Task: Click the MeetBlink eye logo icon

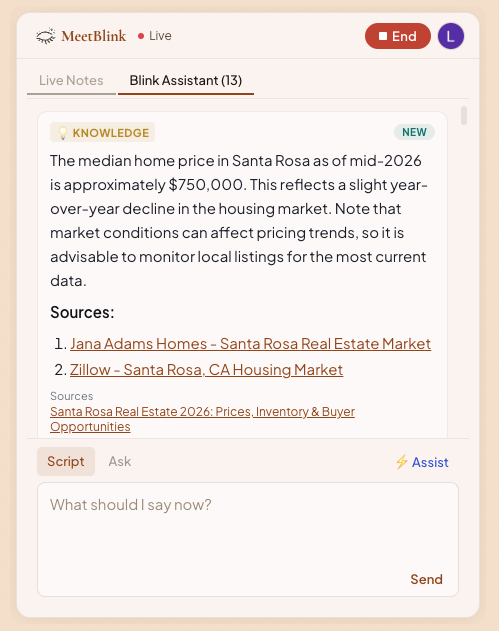Action: [46, 36]
